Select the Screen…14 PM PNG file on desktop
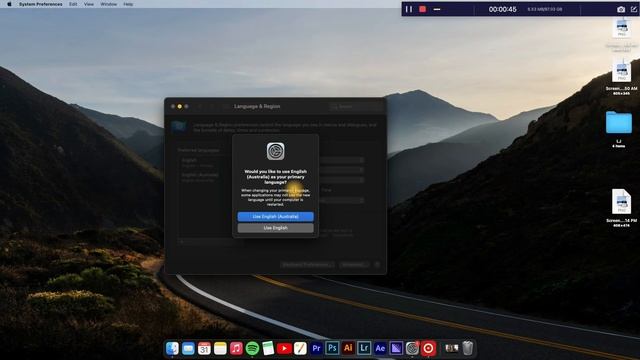Viewport: 640px width, 360px height. click(621, 202)
